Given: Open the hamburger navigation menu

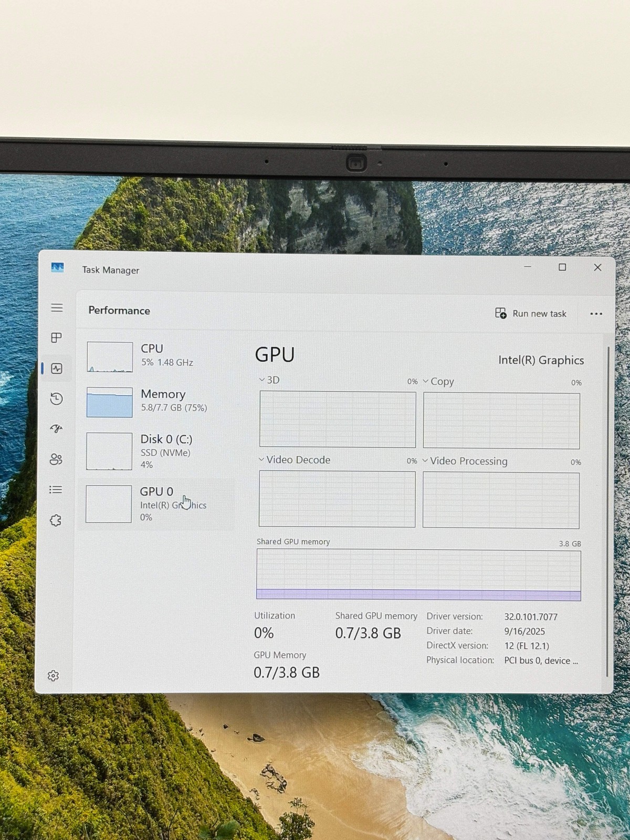Looking at the screenshot, I should [57, 308].
